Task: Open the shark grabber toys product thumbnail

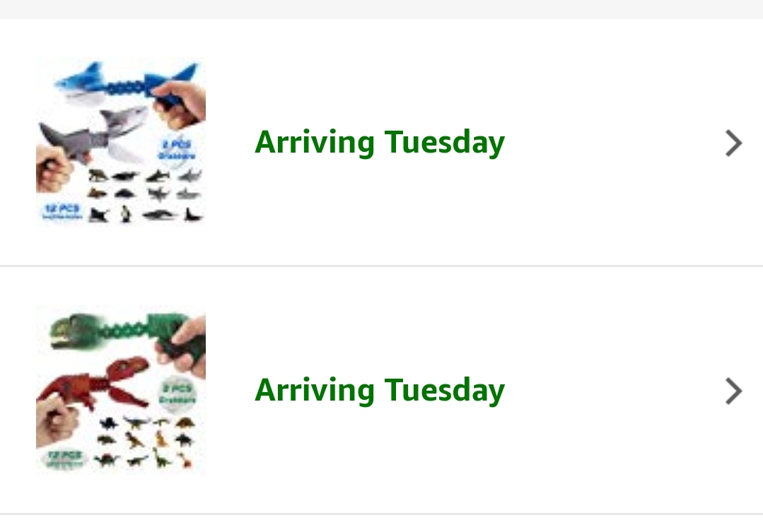Action: (120, 142)
